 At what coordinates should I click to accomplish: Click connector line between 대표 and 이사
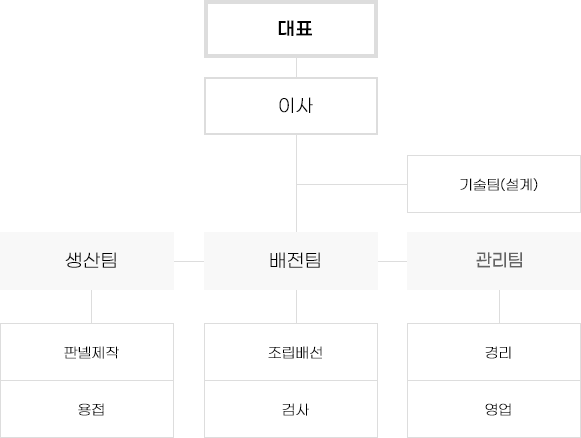pyautogui.click(x=296, y=67)
